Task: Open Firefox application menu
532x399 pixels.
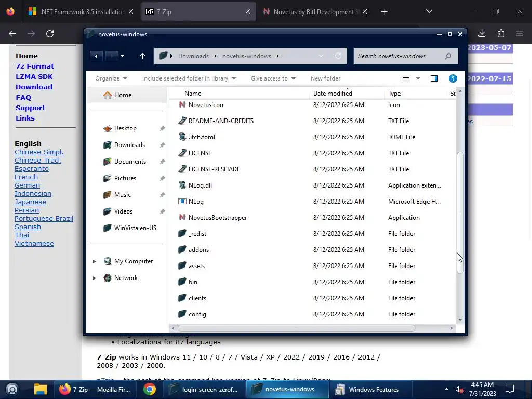Action: point(520,33)
